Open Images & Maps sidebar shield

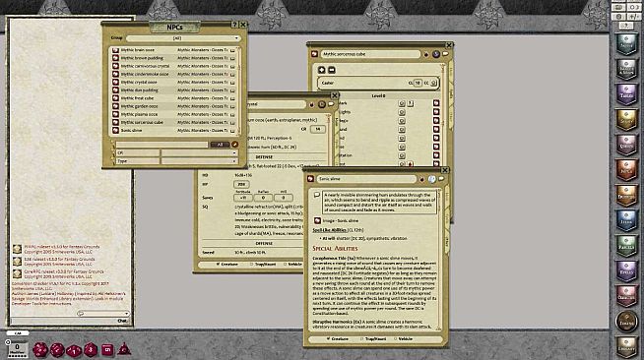[x=626, y=69]
